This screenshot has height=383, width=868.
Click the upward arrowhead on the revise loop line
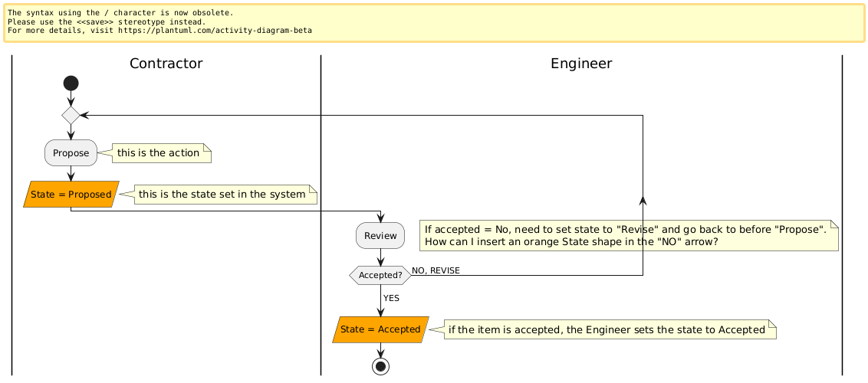pyautogui.click(x=643, y=201)
